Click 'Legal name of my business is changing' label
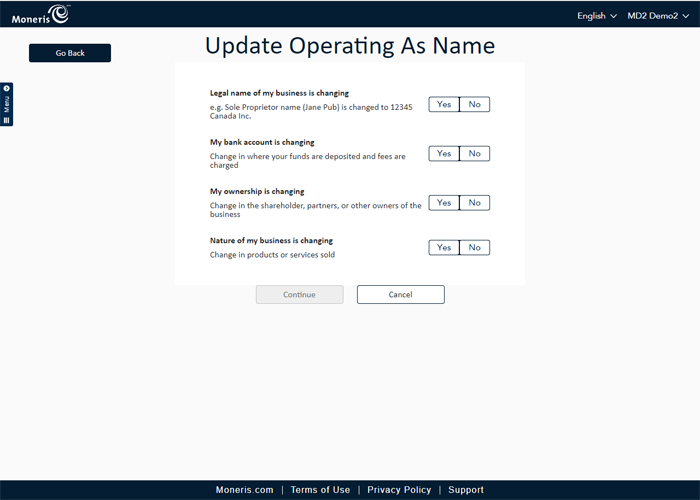The image size is (700, 500). pos(279,93)
